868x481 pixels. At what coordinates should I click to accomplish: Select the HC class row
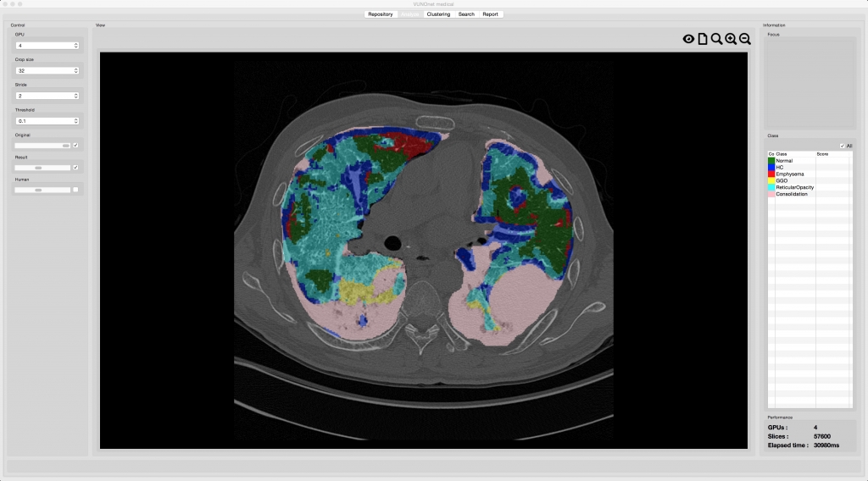point(810,168)
